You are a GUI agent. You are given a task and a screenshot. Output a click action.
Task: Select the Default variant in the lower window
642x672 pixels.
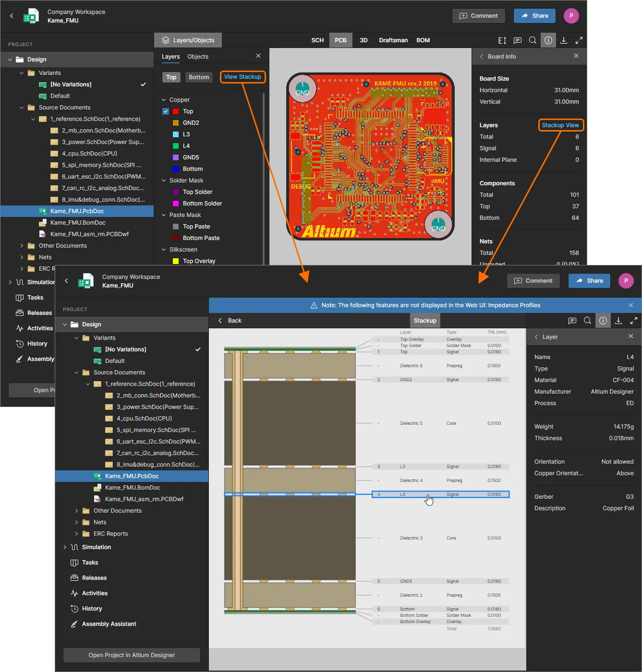click(115, 361)
